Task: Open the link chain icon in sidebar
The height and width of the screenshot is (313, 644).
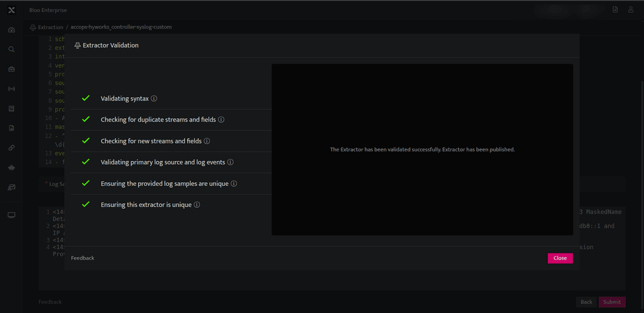Action: [x=11, y=148]
